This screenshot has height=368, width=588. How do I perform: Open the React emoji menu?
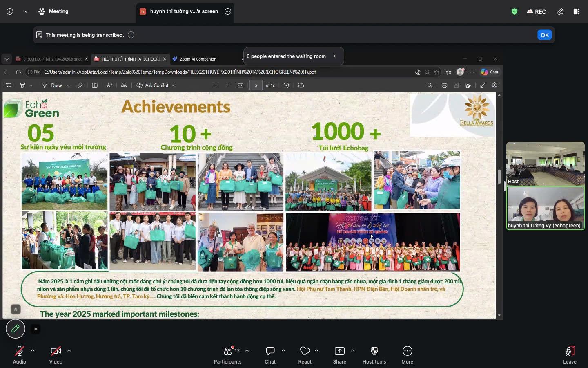(x=305, y=351)
